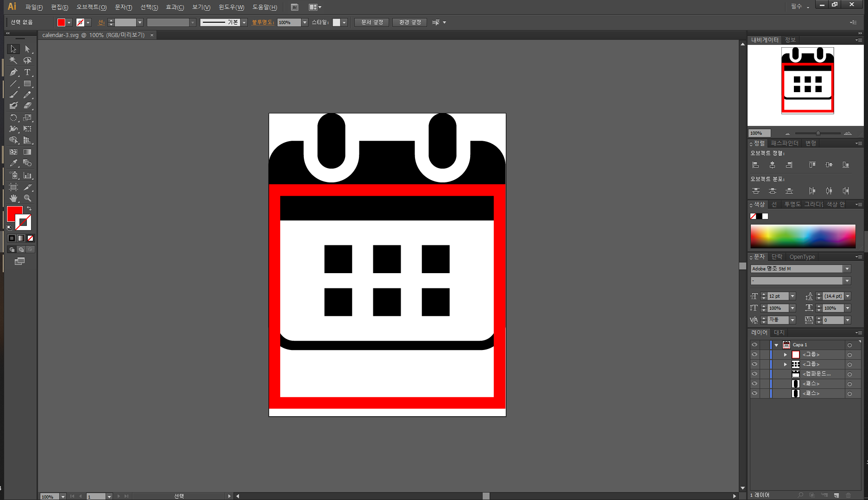The width and height of the screenshot is (868, 500).
Task: Hide the second <그룹> sublayer
Action: click(755, 364)
